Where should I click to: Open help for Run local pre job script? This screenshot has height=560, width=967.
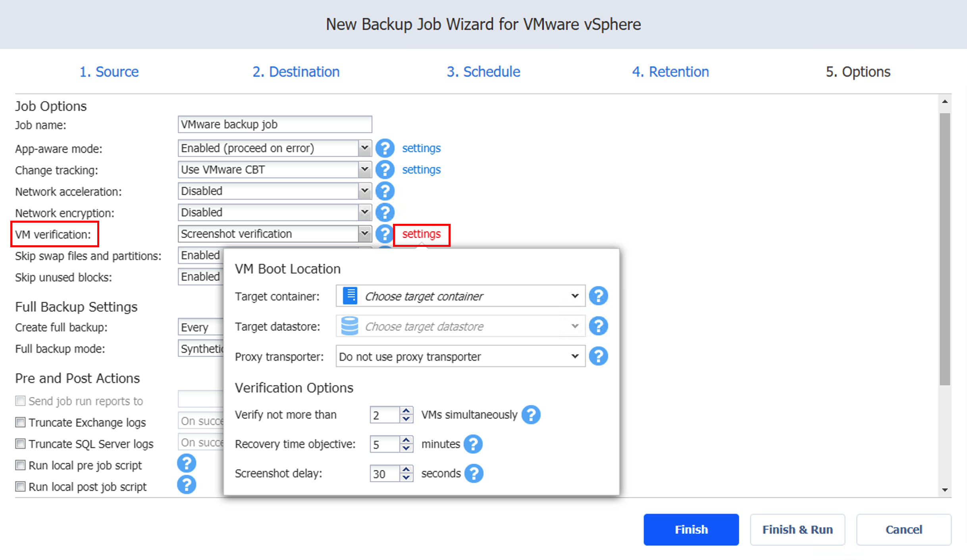pos(187,463)
